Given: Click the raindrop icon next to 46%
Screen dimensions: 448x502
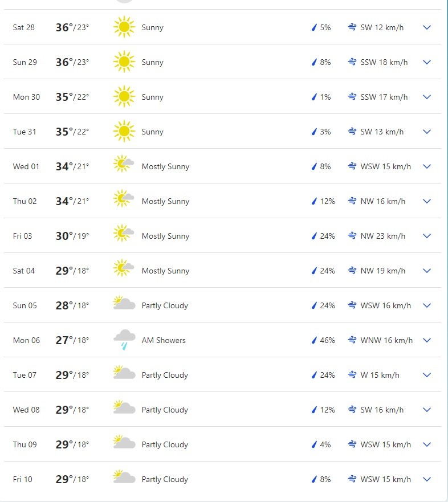Looking at the screenshot, I should [313, 340].
